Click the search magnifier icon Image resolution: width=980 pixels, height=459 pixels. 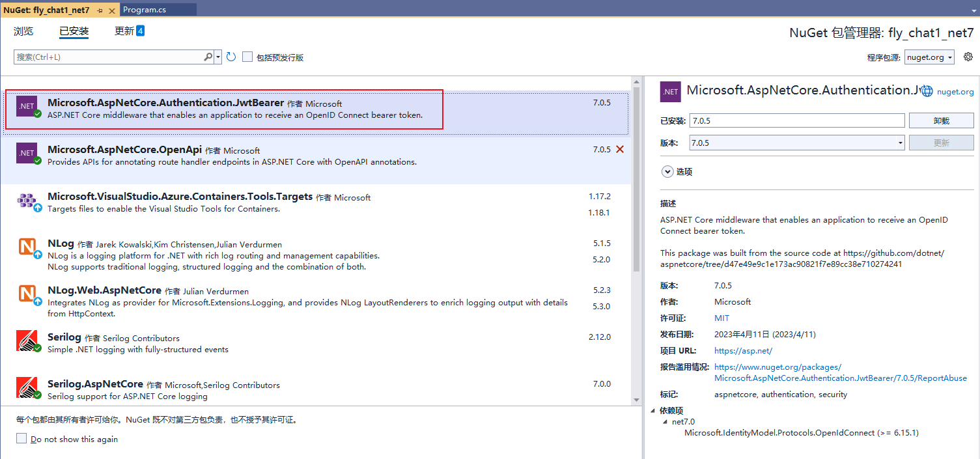pos(208,57)
